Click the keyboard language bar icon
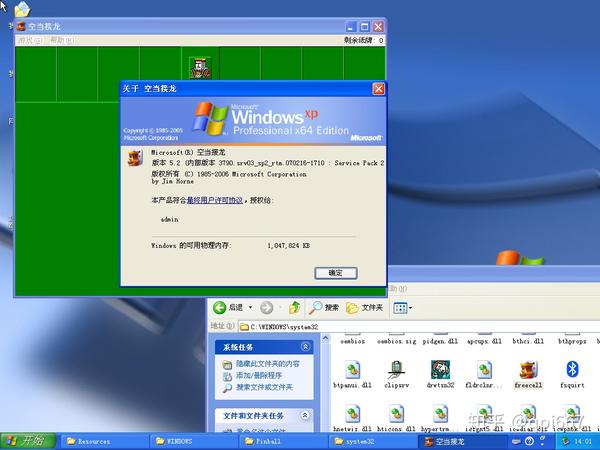Viewport: 600px width, 450px height. click(x=516, y=441)
